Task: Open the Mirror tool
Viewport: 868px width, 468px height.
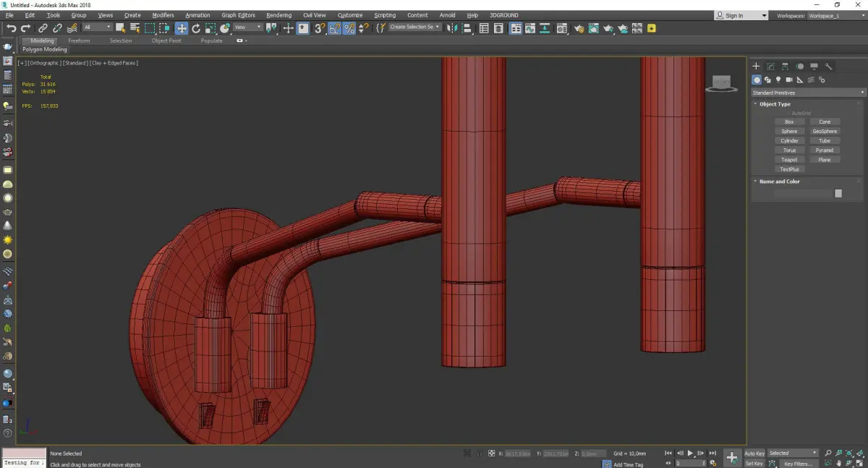Action: pyautogui.click(x=451, y=28)
